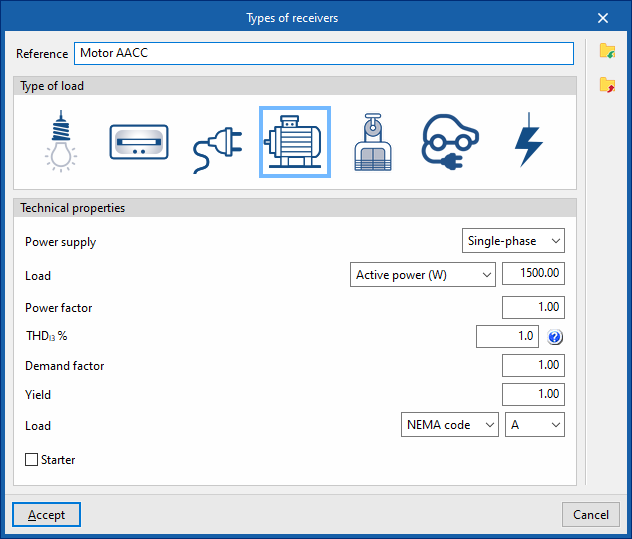Enable the Starter checkbox
Image resolution: width=632 pixels, height=539 pixels.
[x=31, y=460]
